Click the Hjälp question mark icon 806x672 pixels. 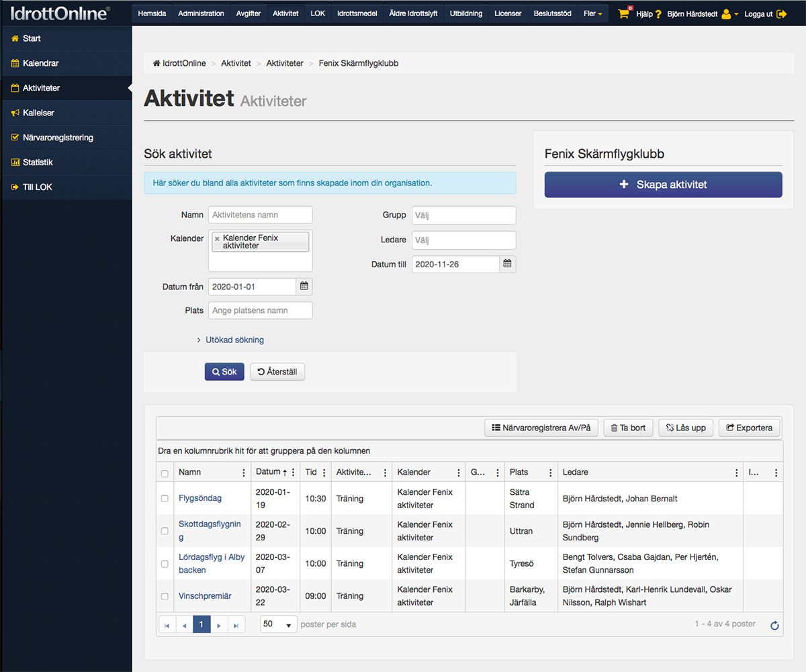[x=658, y=14]
